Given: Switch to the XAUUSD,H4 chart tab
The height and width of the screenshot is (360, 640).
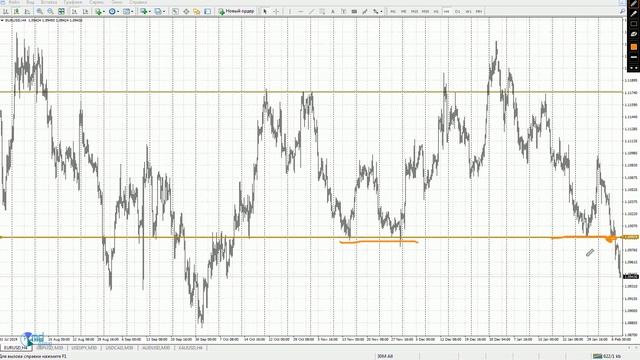Looking at the screenshot, I should (190, 348).
